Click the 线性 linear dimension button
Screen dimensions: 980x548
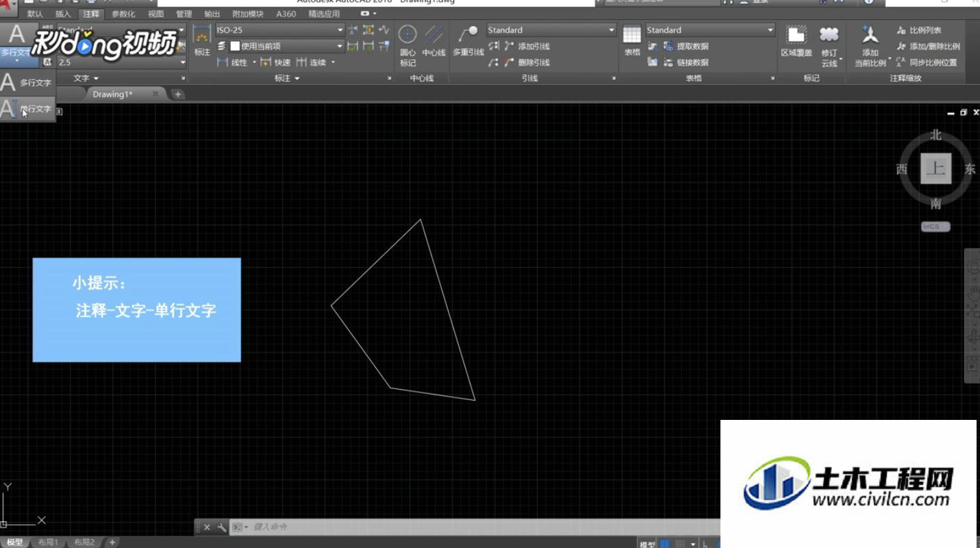coord(231,62)
